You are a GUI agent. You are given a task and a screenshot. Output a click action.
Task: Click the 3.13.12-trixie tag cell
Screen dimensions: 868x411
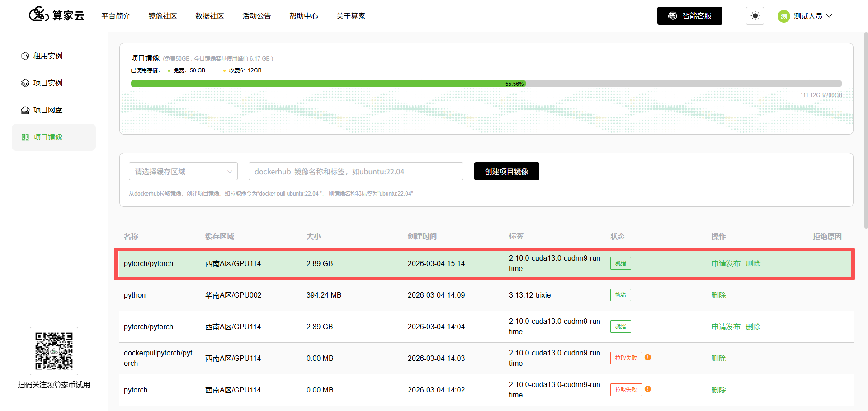pos(530,295)
